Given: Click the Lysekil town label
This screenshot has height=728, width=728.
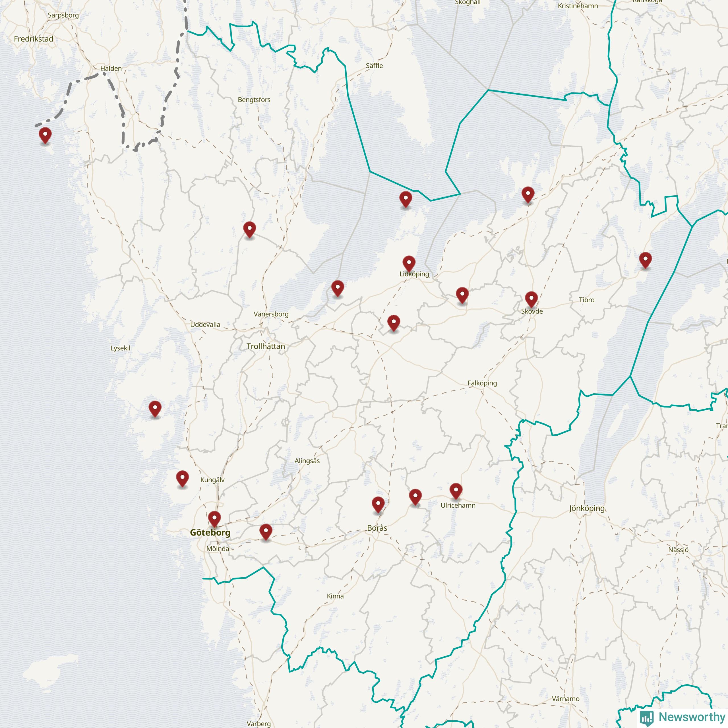Looking at the screenshot, I should (x=120, y=348).
